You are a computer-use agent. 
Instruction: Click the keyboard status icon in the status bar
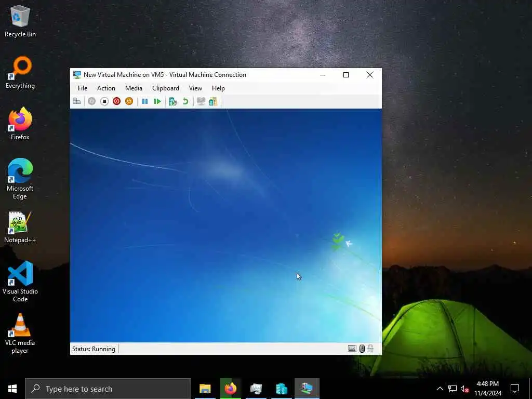[x=352, y=349]
